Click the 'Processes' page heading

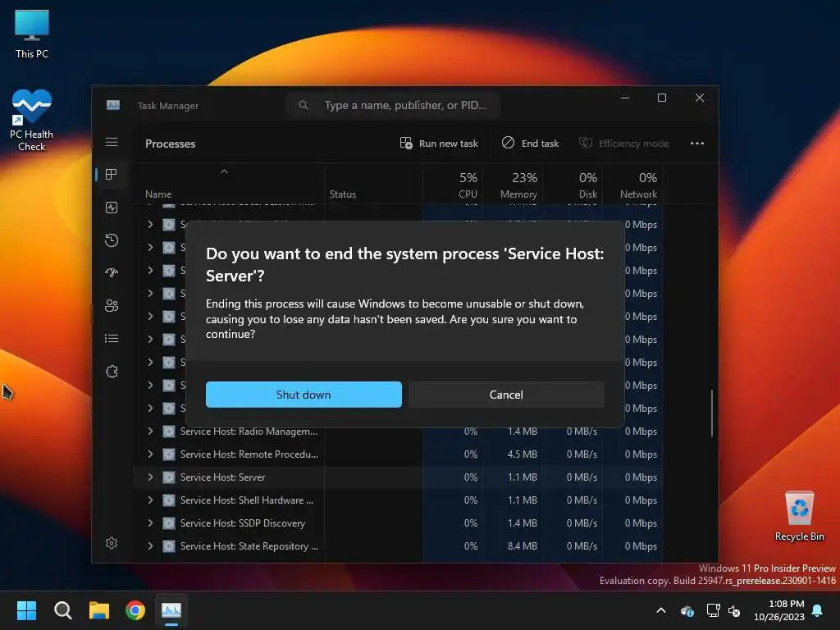click(171, 144)
